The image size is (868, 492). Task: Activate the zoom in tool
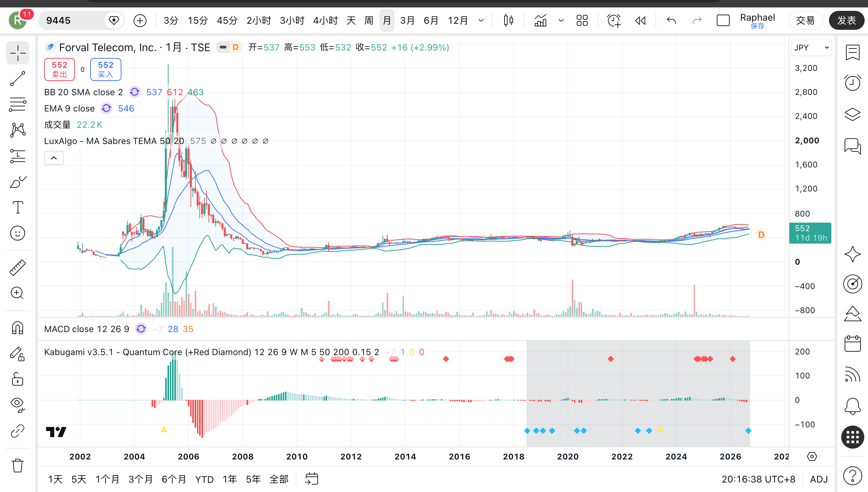18,293
